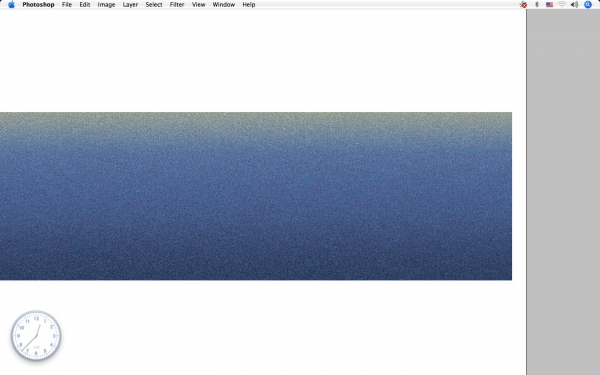Open the Filter menu
The image size is (600, 375).
(x=177, y=5)
